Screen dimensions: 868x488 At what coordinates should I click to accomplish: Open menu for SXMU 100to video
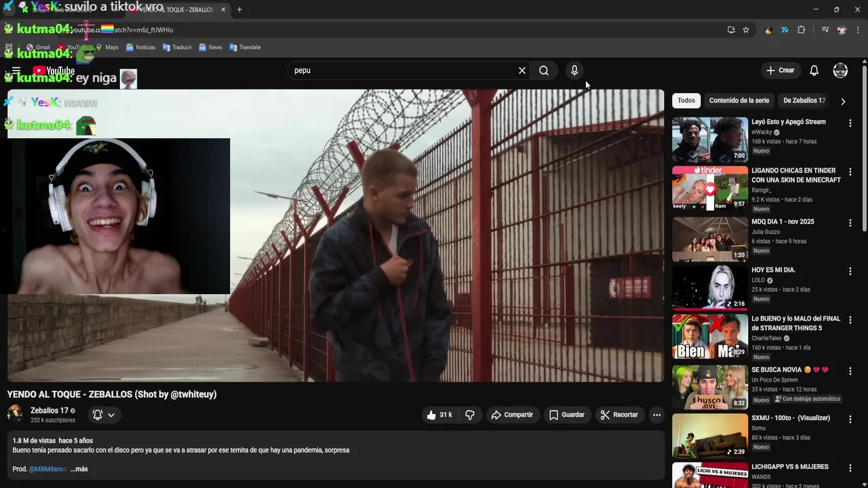[850, 420]
